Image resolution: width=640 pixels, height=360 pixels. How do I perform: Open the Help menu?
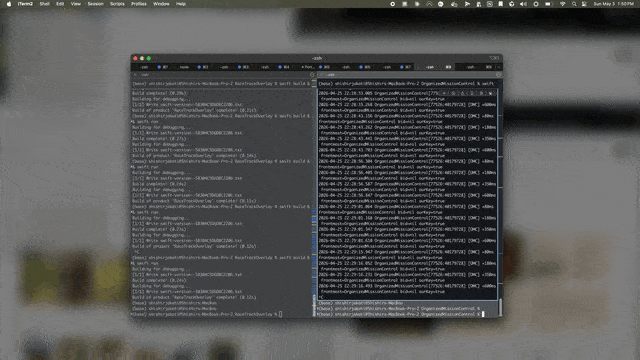(181, 4)
